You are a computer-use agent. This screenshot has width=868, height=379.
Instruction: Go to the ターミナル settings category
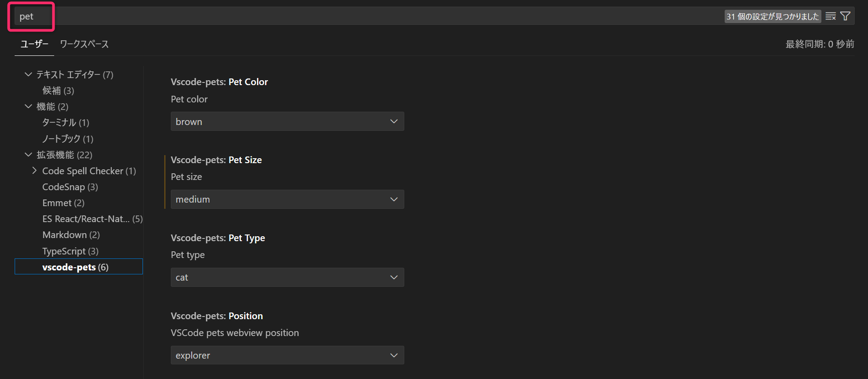(x=65, y=122)
